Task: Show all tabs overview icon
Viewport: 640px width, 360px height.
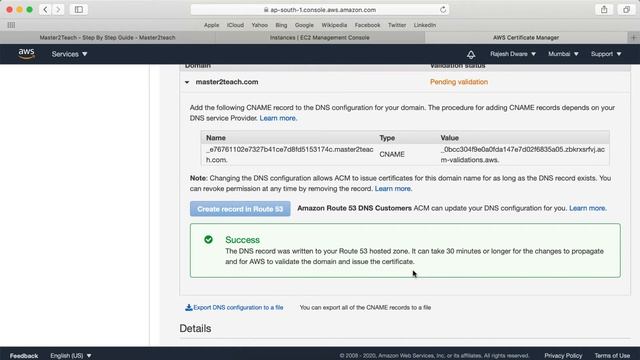Action: point(626,9)
